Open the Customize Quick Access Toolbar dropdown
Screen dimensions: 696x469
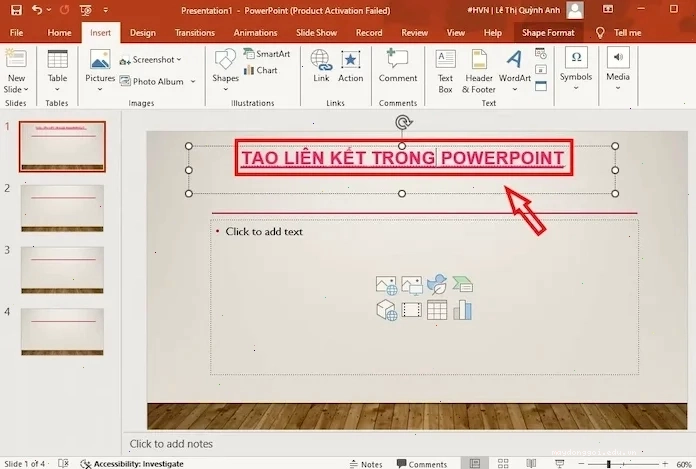106,9
